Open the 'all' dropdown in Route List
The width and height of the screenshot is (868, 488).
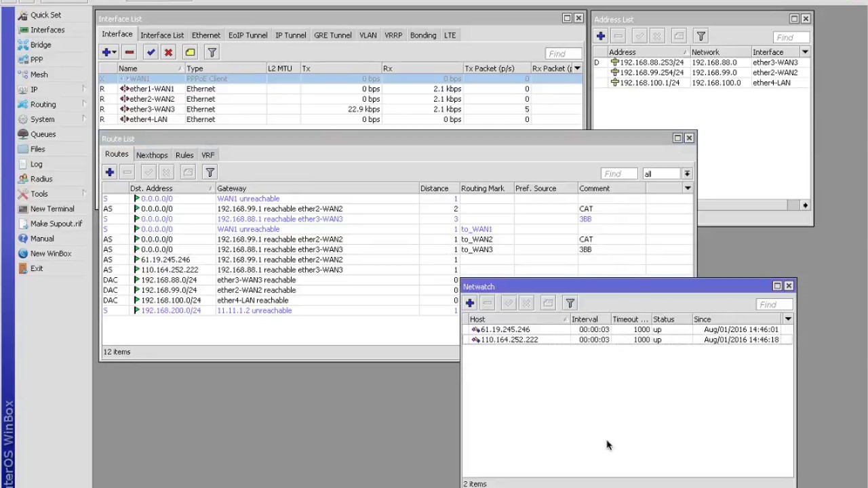click(687, 174)
